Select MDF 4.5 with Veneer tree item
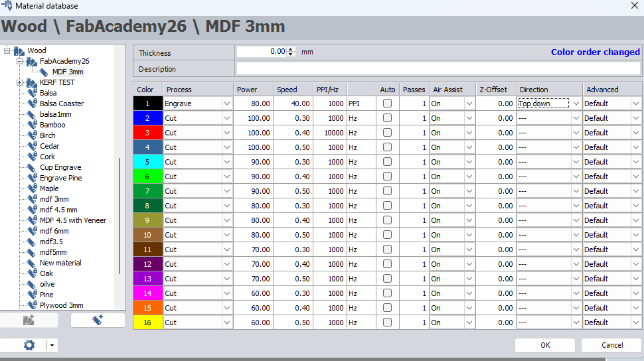Screen dimensions: 644x361 pos(73,220)
